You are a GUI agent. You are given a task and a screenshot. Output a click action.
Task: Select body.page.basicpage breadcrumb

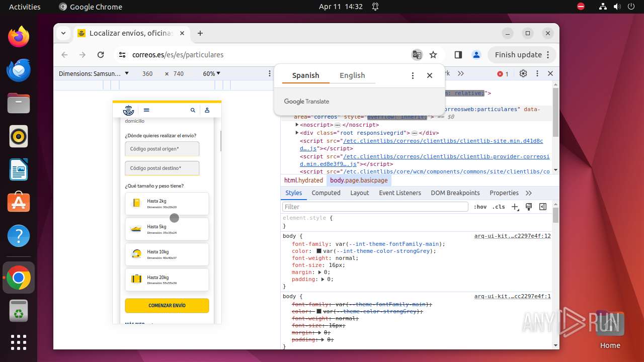click(x=359, y=180)
